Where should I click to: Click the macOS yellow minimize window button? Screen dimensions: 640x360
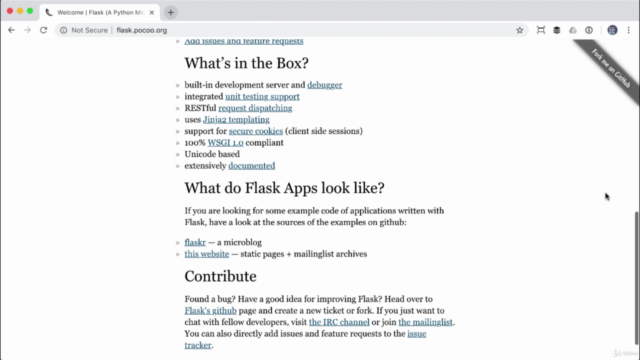click(20, 11)
